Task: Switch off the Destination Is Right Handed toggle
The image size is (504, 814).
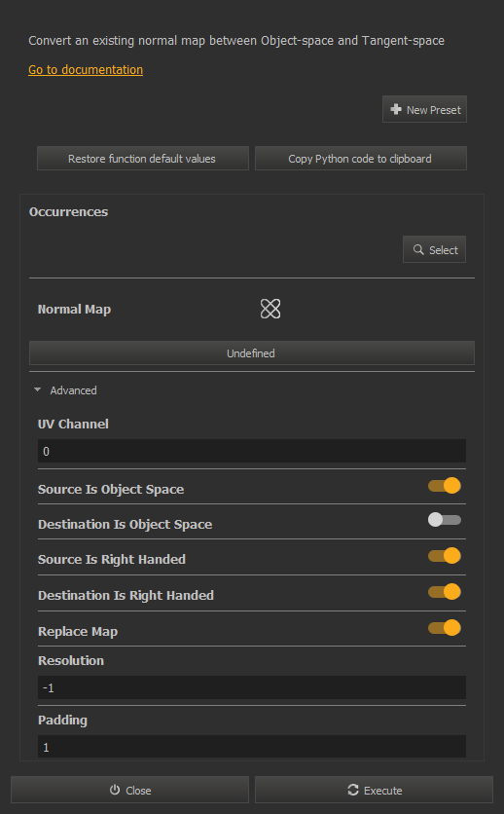Action: click(x=445, y=592)
